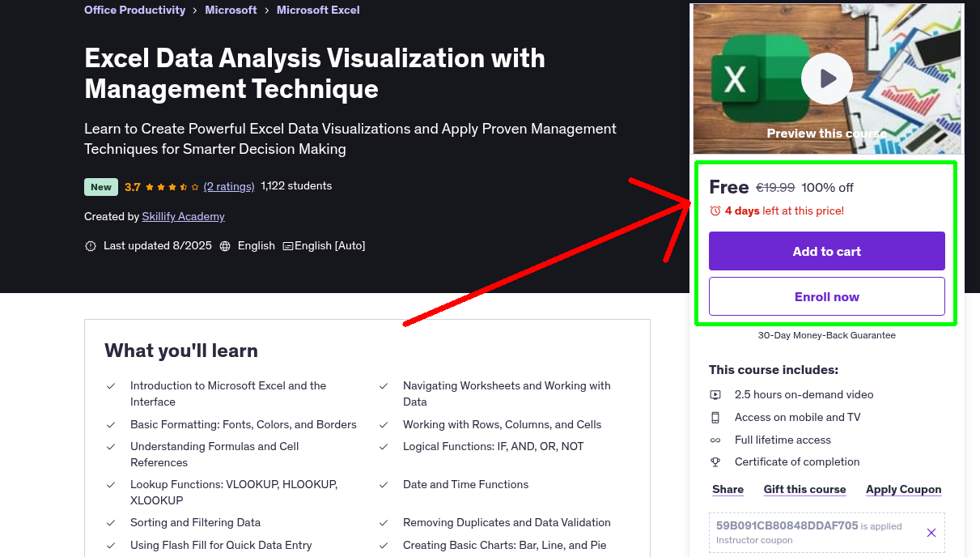Open the Office Productivity breadcrumb

(134, 11)
